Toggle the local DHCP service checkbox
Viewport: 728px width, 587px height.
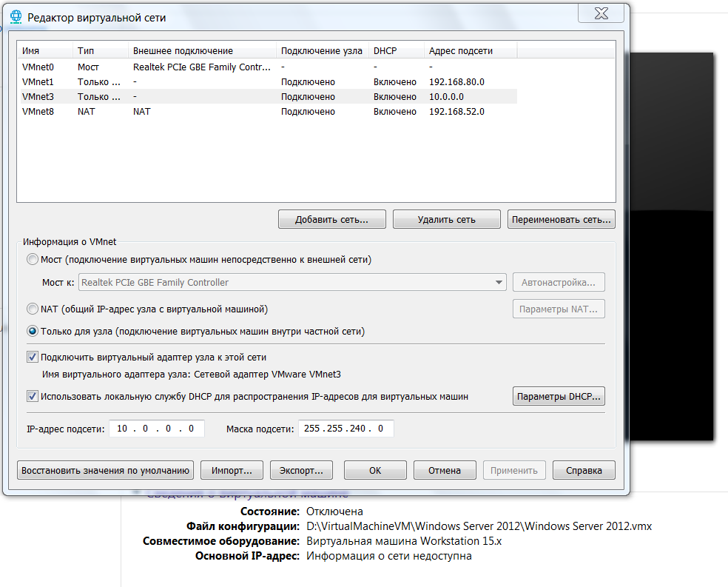point(32,396)
